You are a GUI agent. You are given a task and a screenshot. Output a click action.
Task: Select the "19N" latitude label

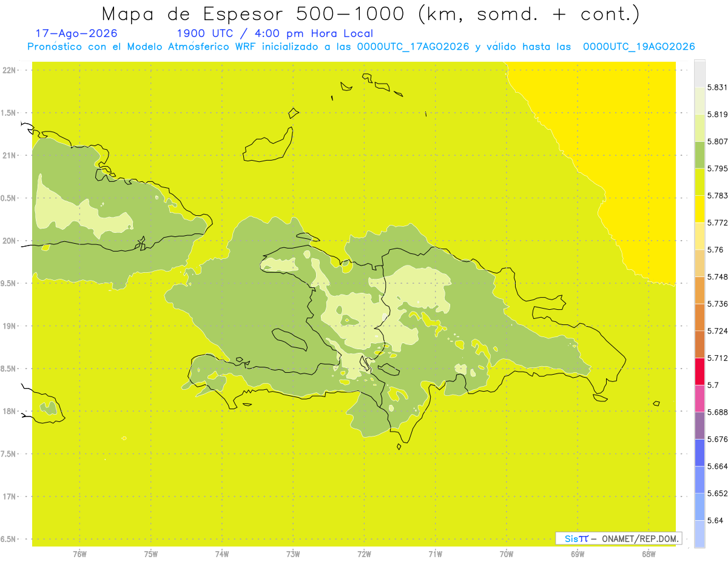click(10, 326)
